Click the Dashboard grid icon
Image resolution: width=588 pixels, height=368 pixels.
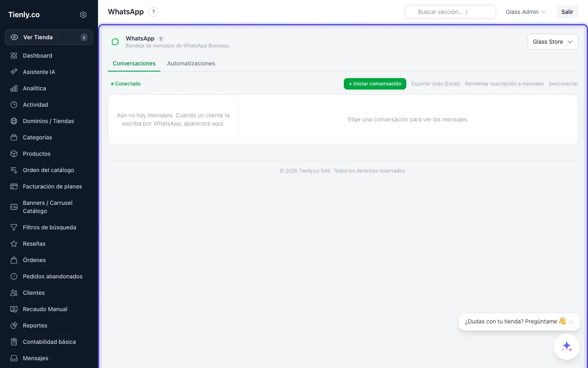point(14,56)
